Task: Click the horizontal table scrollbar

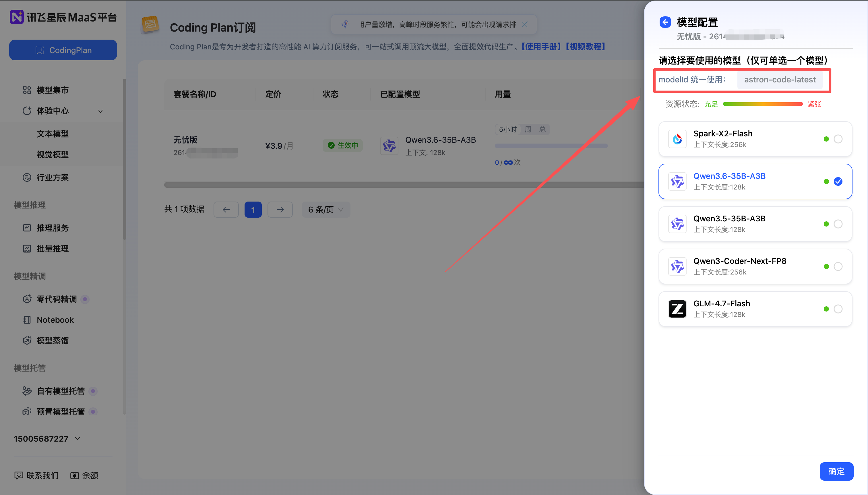Action: 404,185
